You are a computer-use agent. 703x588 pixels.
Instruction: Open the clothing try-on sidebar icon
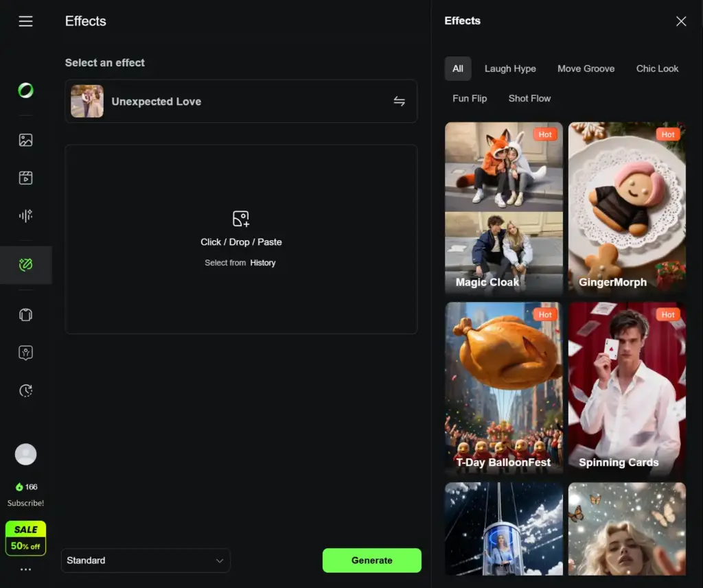tap(25, 315)
